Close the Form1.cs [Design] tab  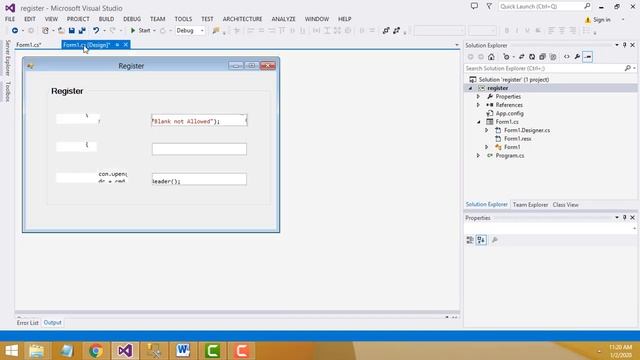click(126, 45)
